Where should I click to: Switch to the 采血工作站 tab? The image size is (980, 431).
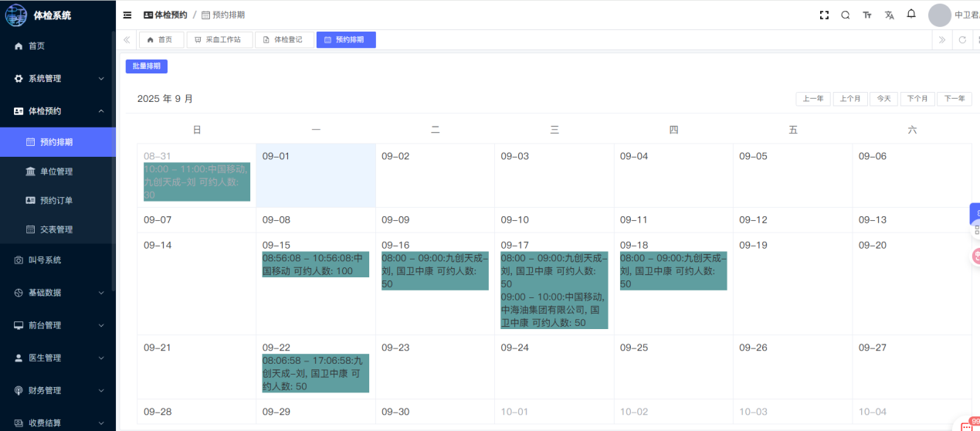click(x=219, y=39)
